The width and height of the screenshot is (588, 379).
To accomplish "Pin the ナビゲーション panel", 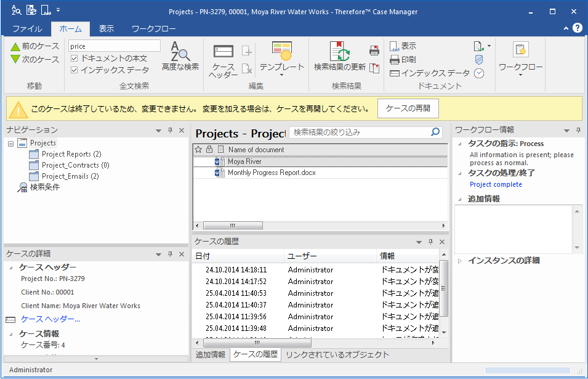I will tap(171, 130).
